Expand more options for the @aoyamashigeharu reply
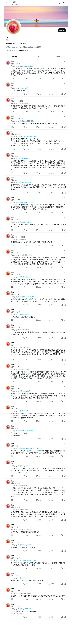 65,198
